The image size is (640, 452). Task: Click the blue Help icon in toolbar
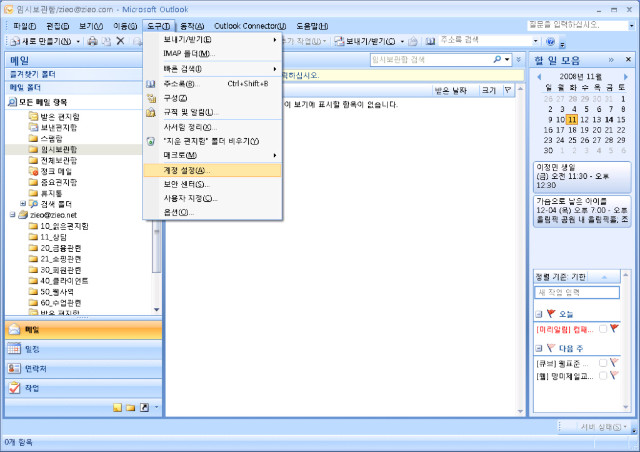coord(550,41)
